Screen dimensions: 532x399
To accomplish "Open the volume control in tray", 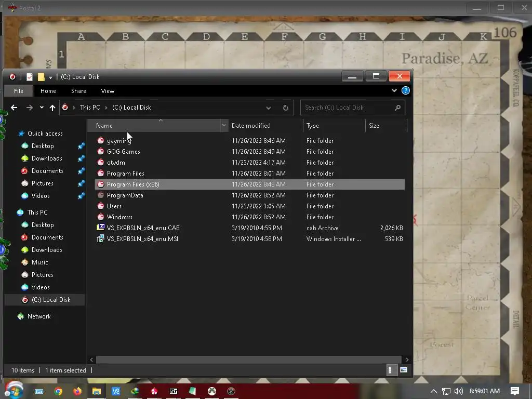I will (x=458, y=391).
